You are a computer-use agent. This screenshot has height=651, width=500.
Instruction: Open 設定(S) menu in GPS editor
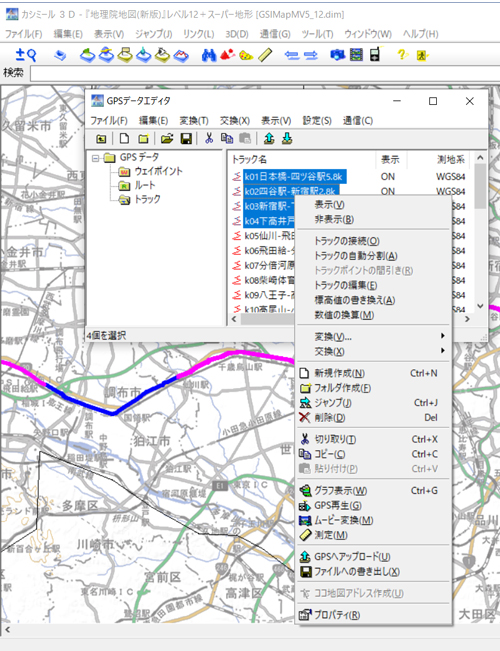(x=317, y=120)
